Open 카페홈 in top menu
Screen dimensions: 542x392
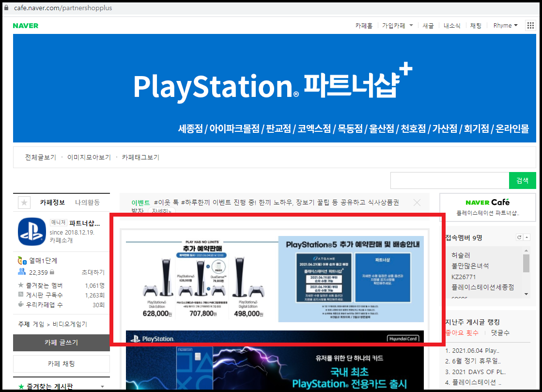pyautogui.click(x=364, y=26)
